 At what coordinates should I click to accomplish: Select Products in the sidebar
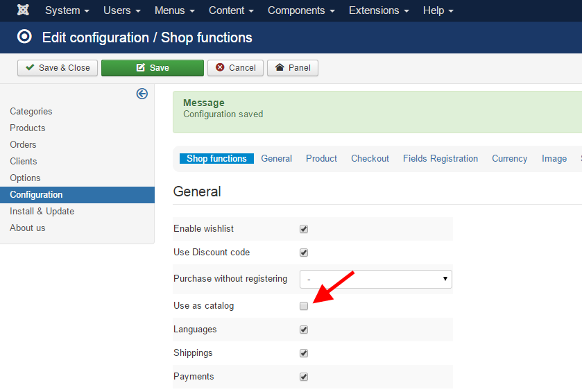28,128
